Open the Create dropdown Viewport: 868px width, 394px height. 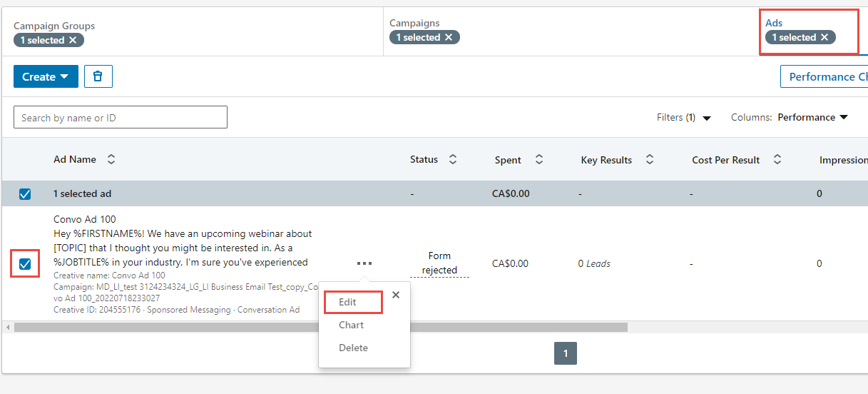[x=46, y=76]
